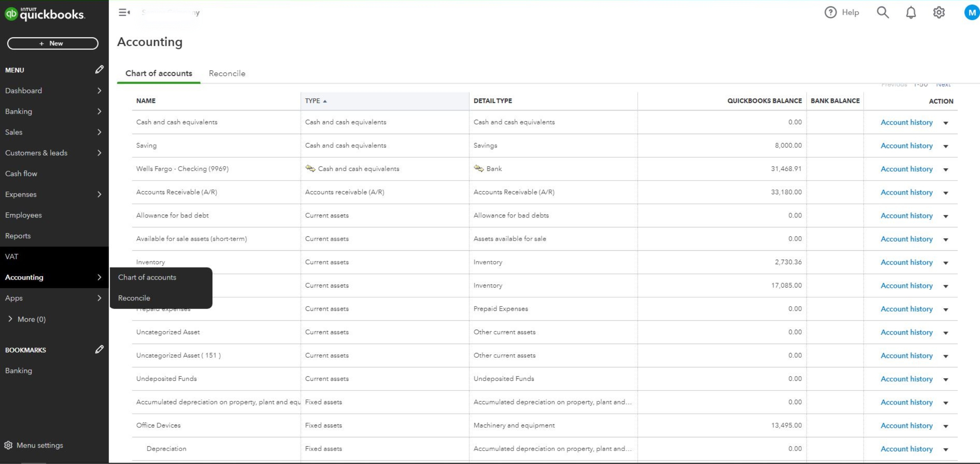Expand the Banking menu chevron
The width and height of the screenshot is (980, 464).
pos(99,111)
